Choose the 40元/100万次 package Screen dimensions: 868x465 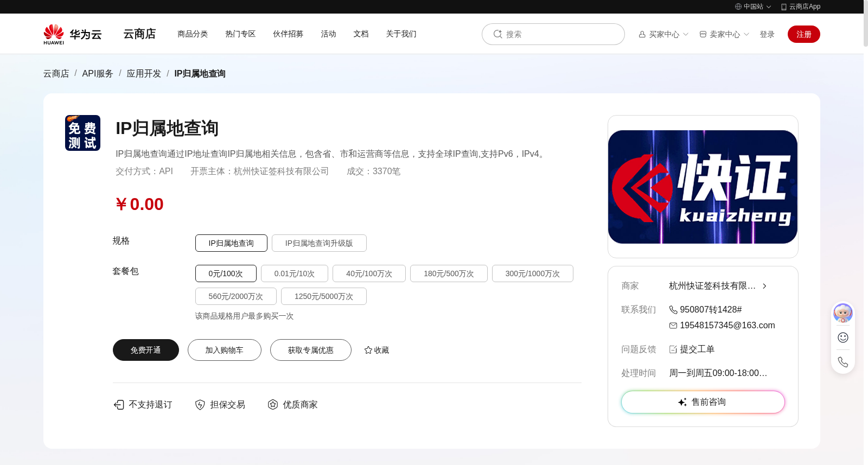point(369,273)
